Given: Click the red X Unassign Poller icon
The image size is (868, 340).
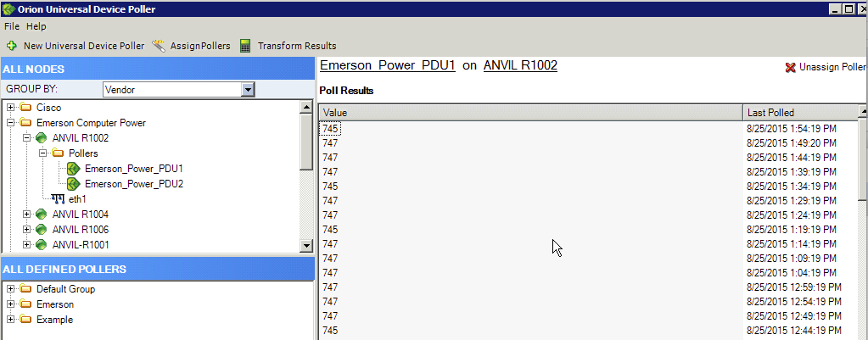Looking at the screenshot, I should (x=791, y=68).
